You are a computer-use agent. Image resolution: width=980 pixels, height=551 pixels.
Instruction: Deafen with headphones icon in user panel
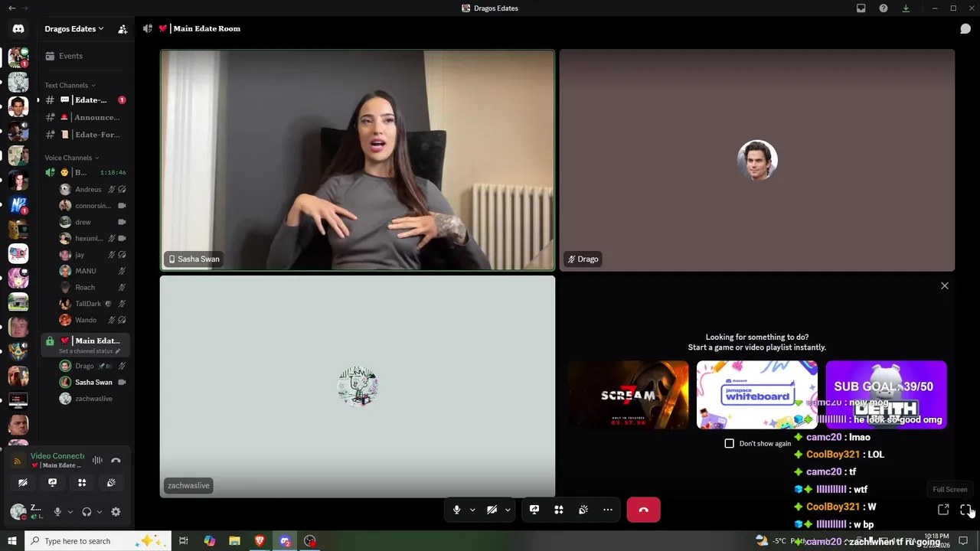(87, 512)
